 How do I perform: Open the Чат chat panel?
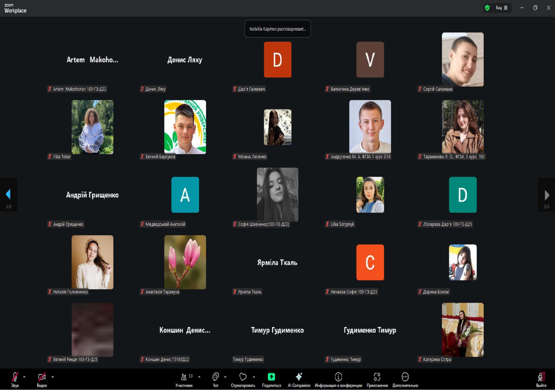pyautogui.click(x=215, y=377)
